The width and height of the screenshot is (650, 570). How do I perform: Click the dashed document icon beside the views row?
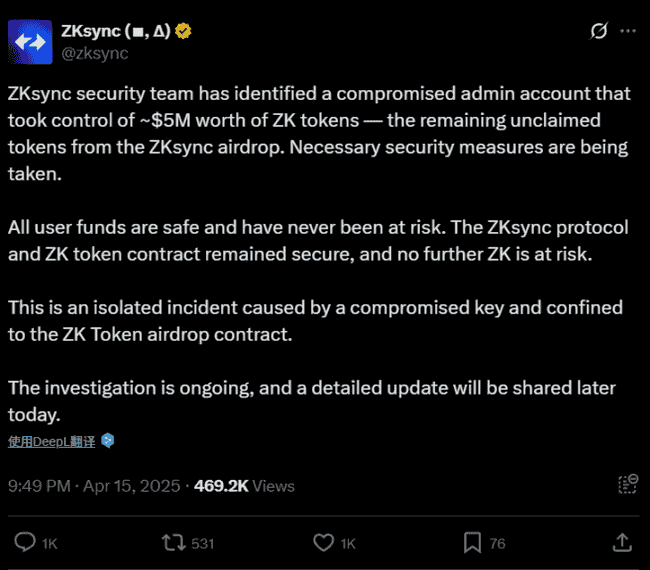[627, 485]
